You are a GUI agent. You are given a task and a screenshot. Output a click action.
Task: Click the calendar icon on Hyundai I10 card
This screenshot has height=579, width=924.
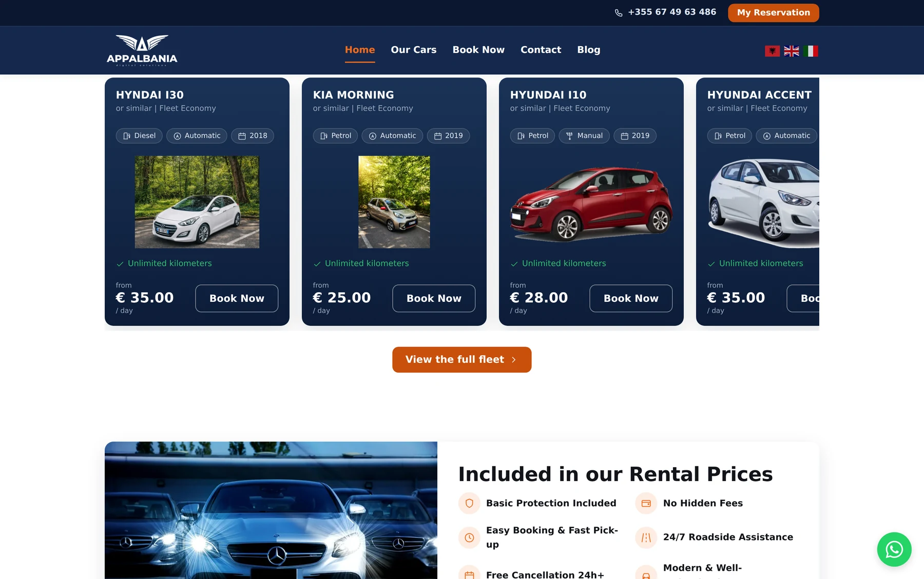625,136
